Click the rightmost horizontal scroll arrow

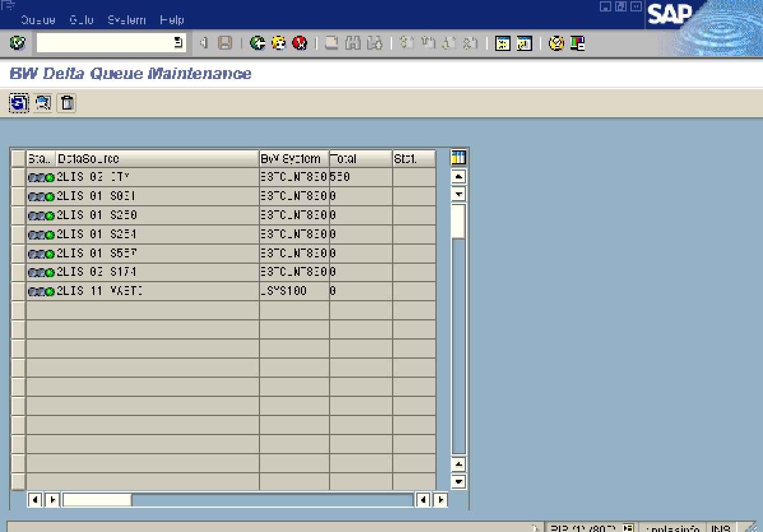point(440,500)
